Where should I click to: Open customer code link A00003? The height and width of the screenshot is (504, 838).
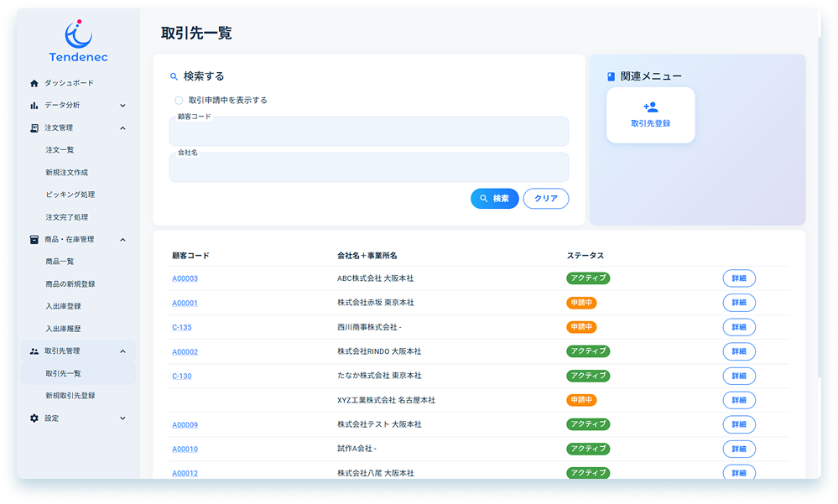185,278
